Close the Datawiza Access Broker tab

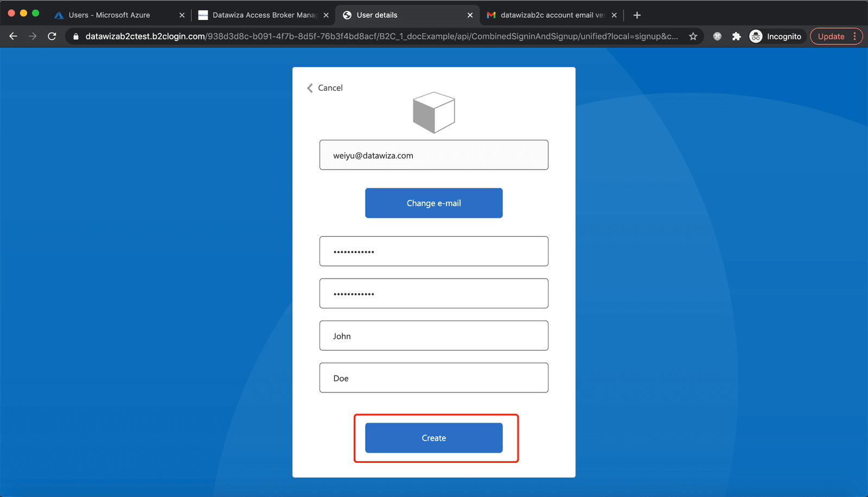tap(326, 15)
